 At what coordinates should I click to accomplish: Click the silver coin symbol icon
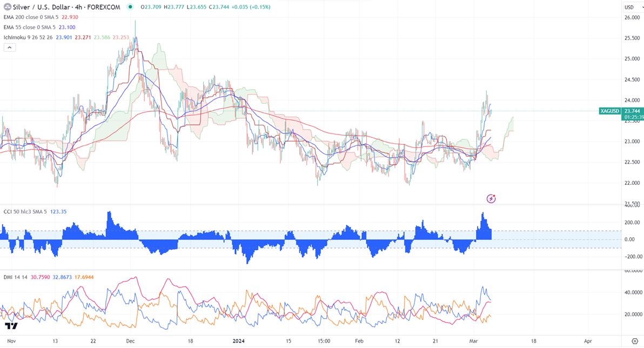tap(7, 7)
